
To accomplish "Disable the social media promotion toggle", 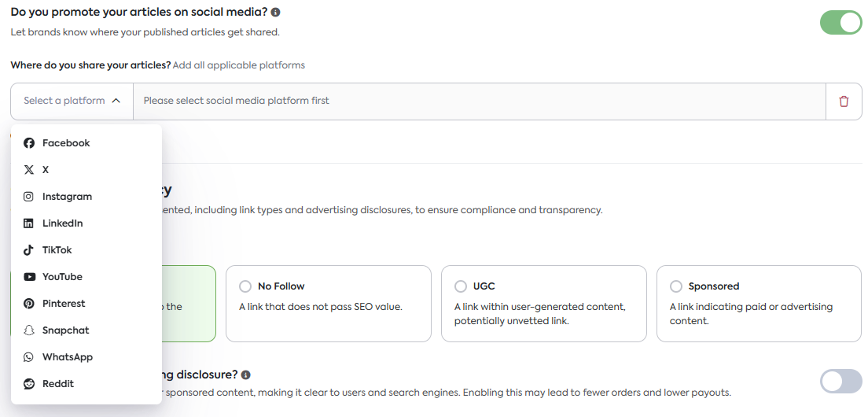I will [x=840, y=23].
